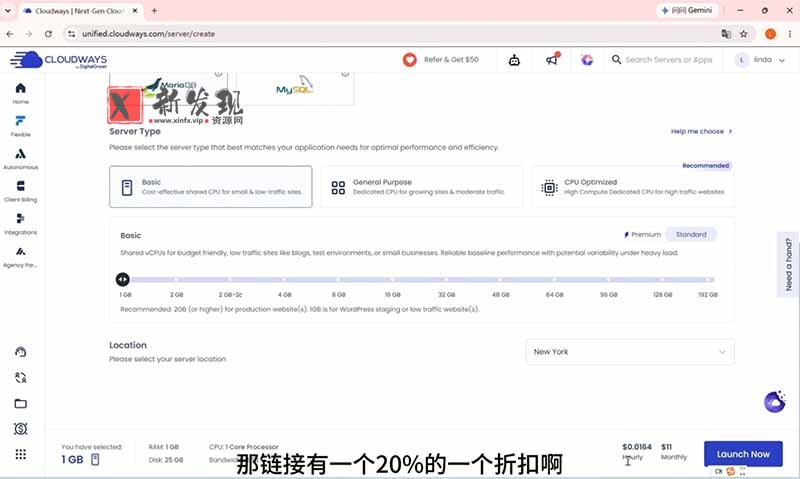Click the Cloudways logo
The width and height of the screenshot is (800, 479).
(x=59, y=60)
